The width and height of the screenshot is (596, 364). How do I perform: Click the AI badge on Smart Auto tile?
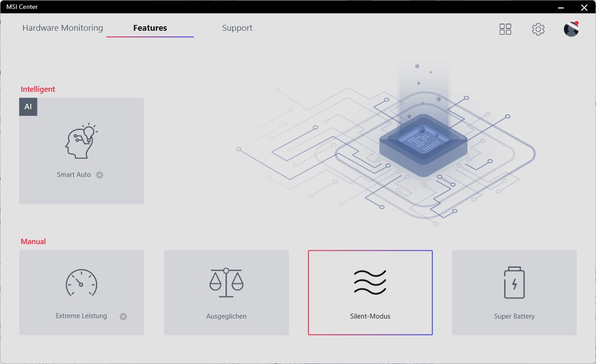[28, 107]
